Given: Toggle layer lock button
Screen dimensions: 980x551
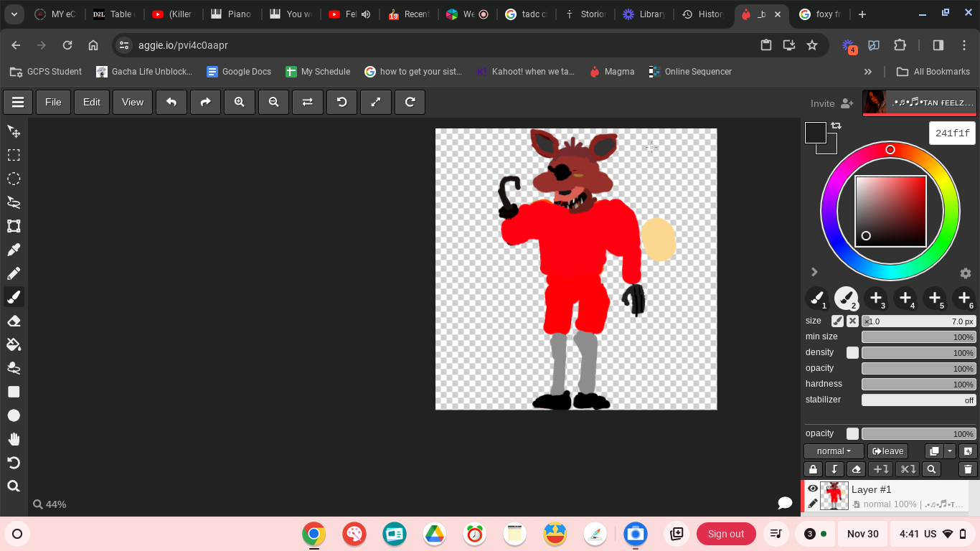Looking at the screenshot, I should point(813,469).
